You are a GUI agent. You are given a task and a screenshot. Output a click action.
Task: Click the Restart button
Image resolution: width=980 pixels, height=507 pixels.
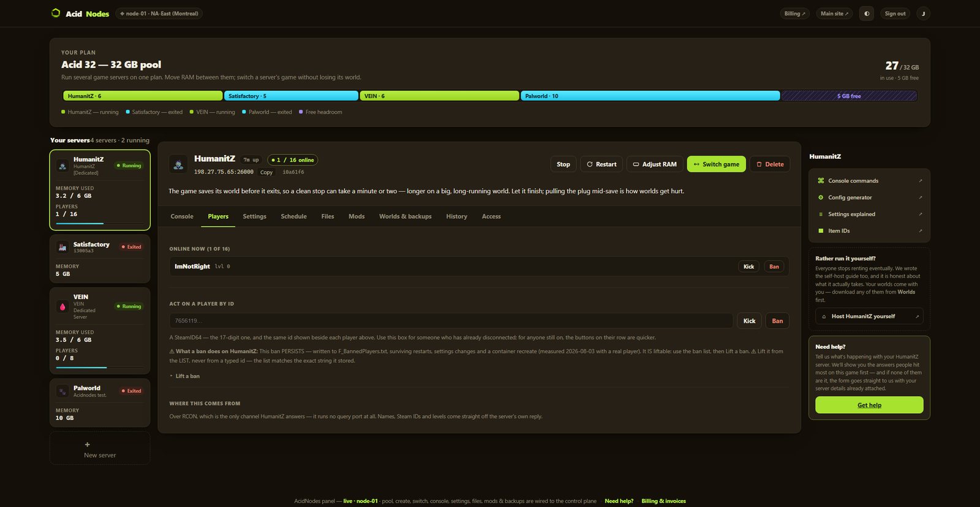click(601, 164)
